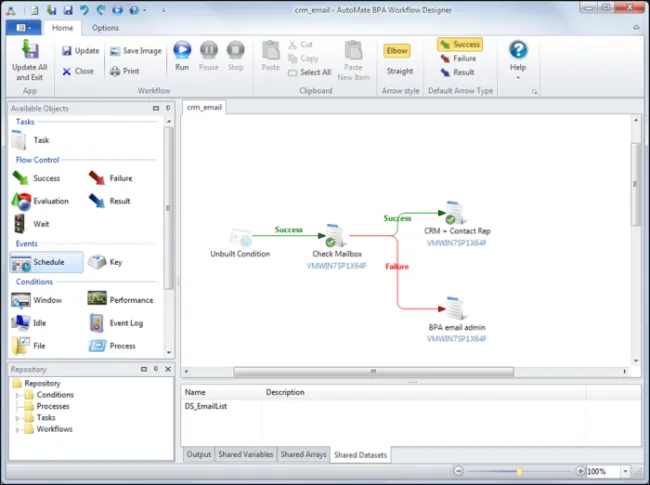Click the zoom slider handle
Image resolution: width=650 pixels, height=485 pixels.
coord(519,471)
